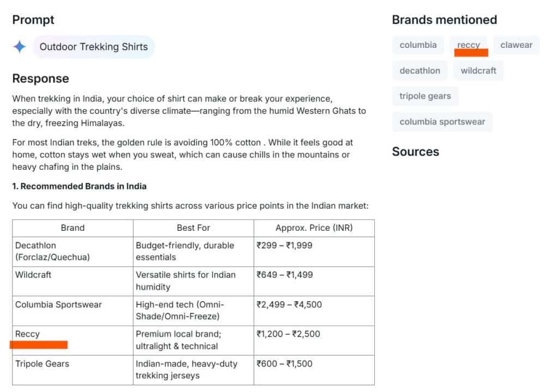558x392 pixels.
Task: Select the Outdoor Trekking Shirts prompt chip
Action: 94,47
